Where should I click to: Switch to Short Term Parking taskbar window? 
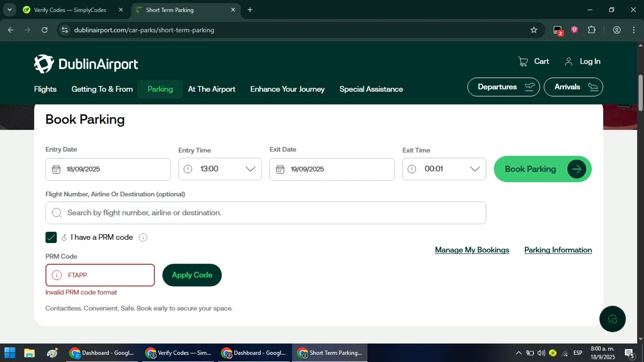[x=330, y=353]
